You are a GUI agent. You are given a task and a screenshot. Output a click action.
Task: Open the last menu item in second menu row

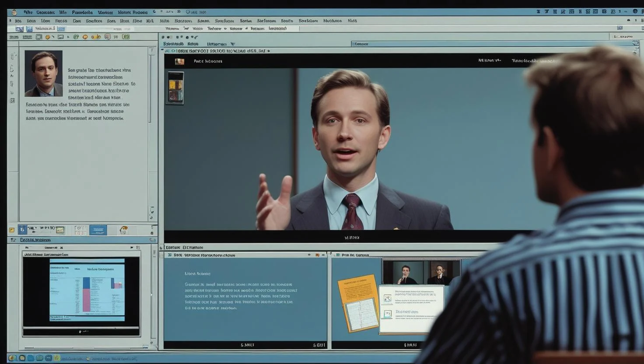352,21
